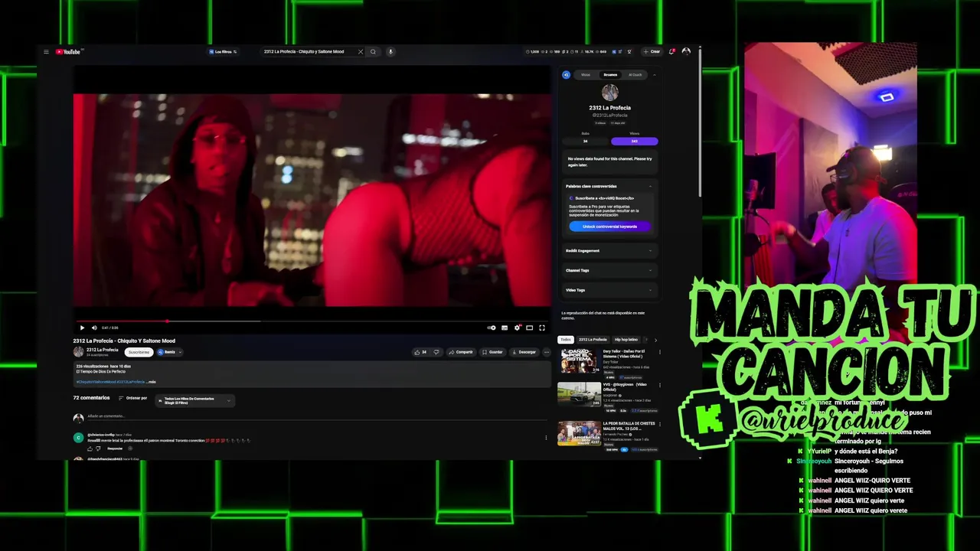This screenshot has height=551, width=980.
Task: Open La Peor Batalla de Chistes Malos thumbnail
Action: 579,434
